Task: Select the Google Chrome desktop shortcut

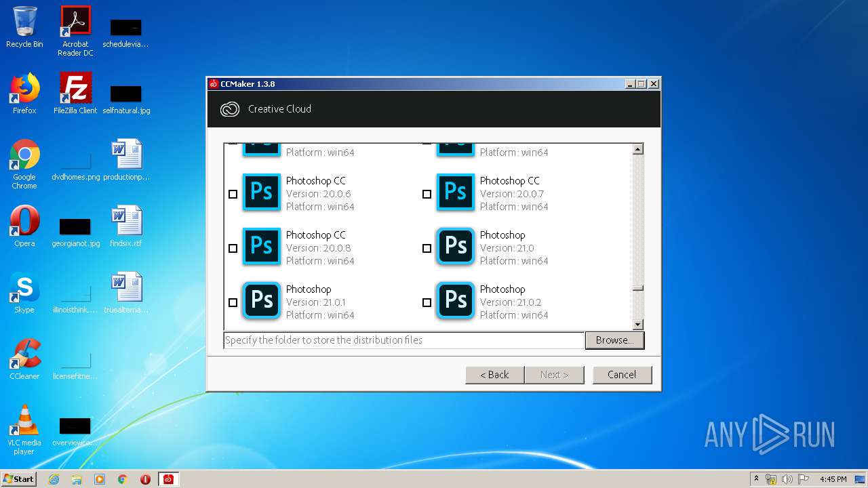Action: (x=24, y=164)
